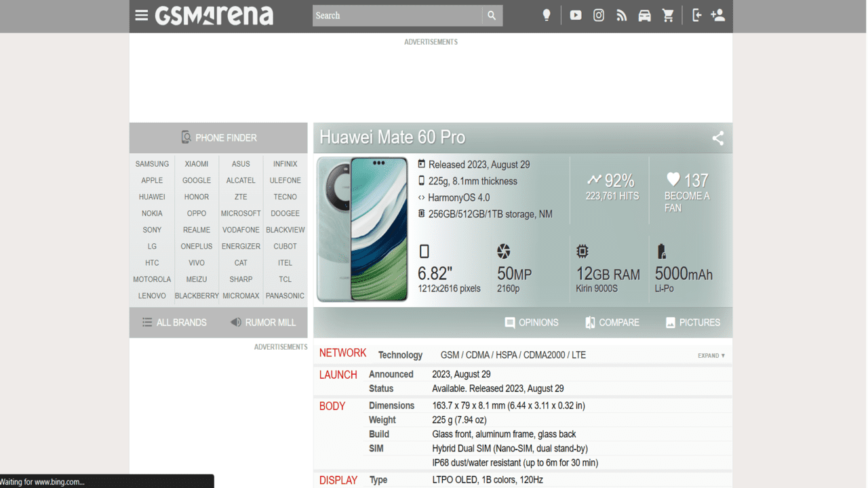Open the Microsoft brand link
Screen dimensions: 868x488
(241, 213)
